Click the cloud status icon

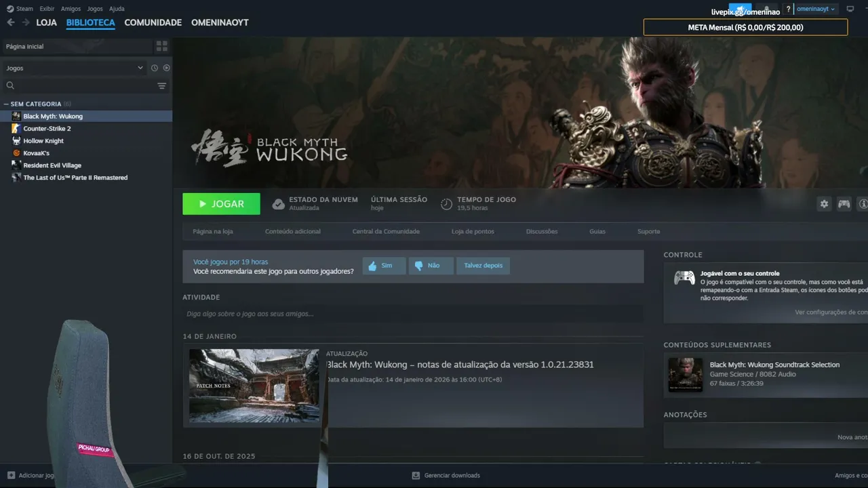pos(278,204)
